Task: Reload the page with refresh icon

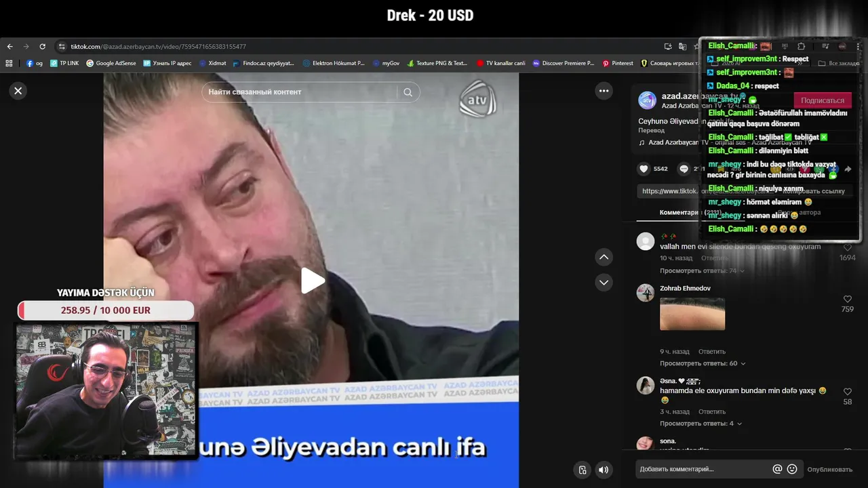Action: tap(42, 46)
